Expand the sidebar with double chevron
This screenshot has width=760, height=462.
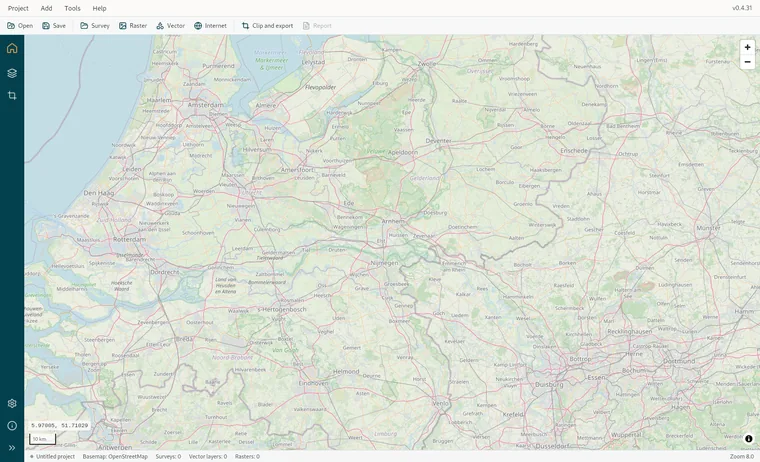click(12, 448)
